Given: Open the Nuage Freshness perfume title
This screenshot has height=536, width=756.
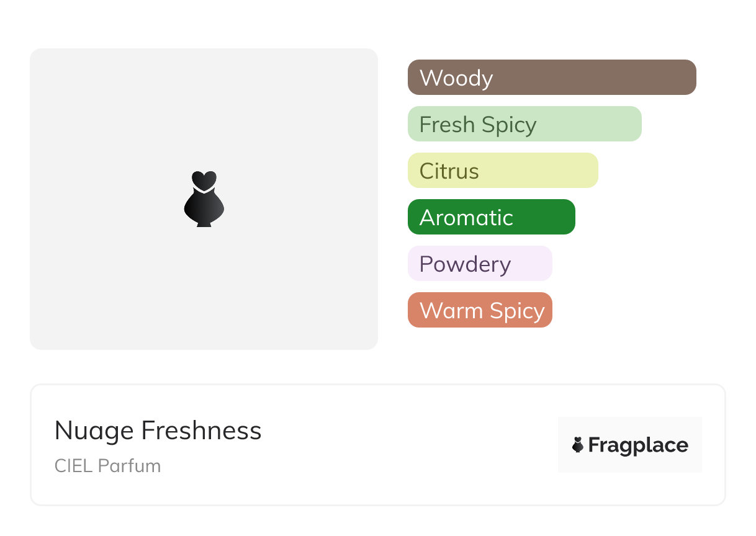Looking at the screenshot, I should 158,431.
